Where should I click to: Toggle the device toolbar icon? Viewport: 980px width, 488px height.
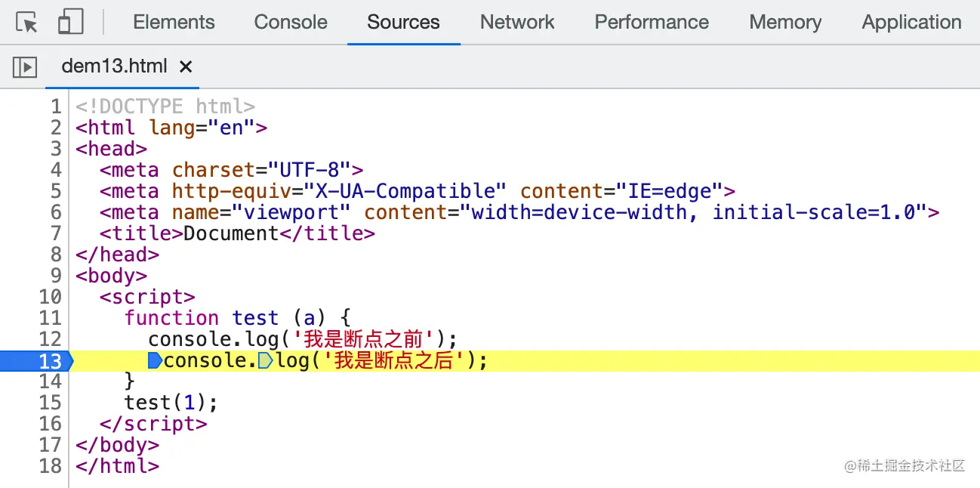pyautogui.click(x=70, y=23)
